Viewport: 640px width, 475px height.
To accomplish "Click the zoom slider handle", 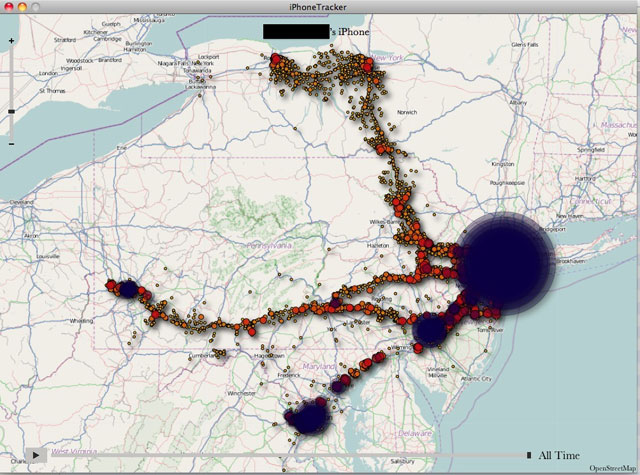I will (11, 111).
